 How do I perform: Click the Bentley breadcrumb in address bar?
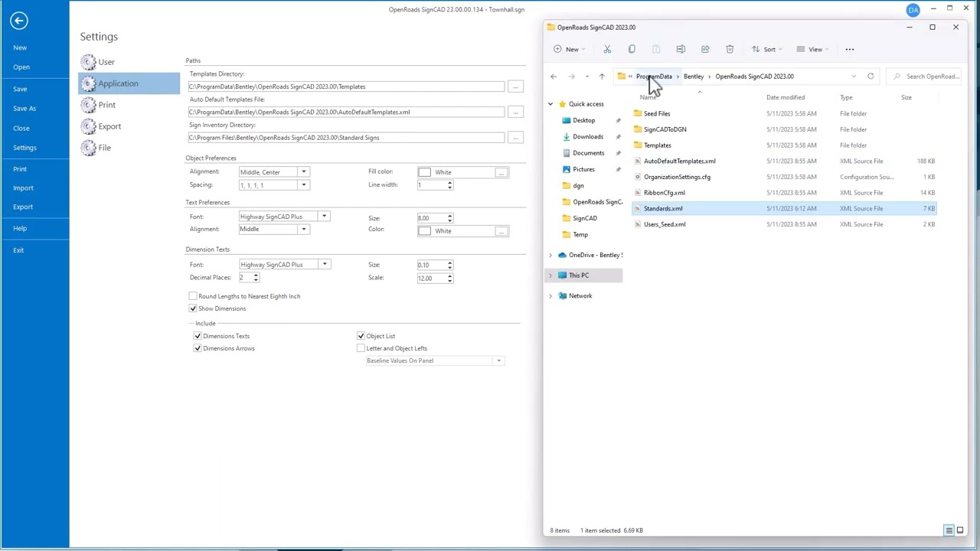[694, 77]
